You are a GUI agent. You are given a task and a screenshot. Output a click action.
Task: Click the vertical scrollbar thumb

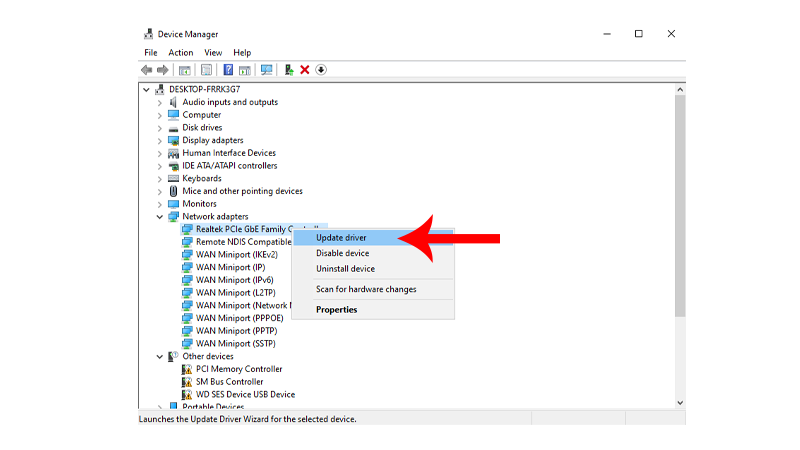coord(680,206)
